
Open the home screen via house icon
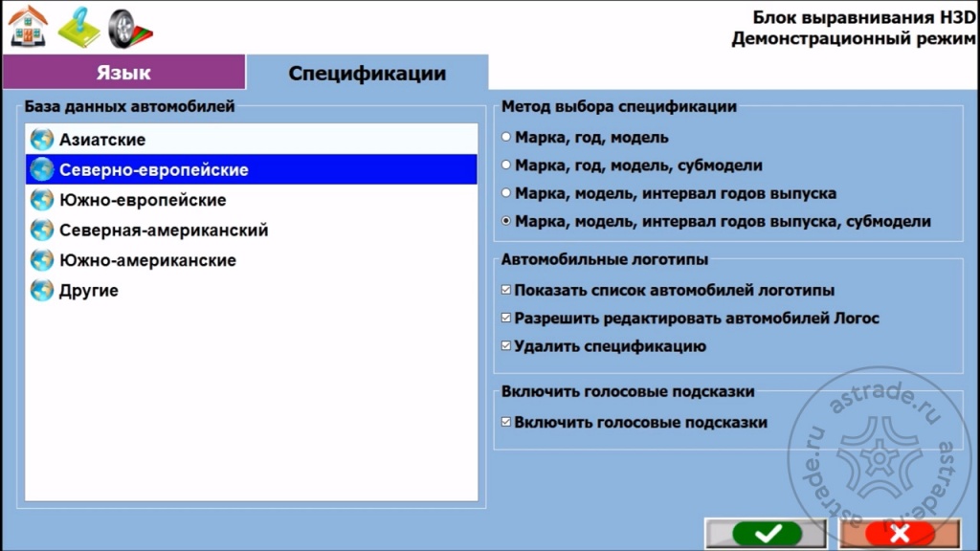[28, 27]
